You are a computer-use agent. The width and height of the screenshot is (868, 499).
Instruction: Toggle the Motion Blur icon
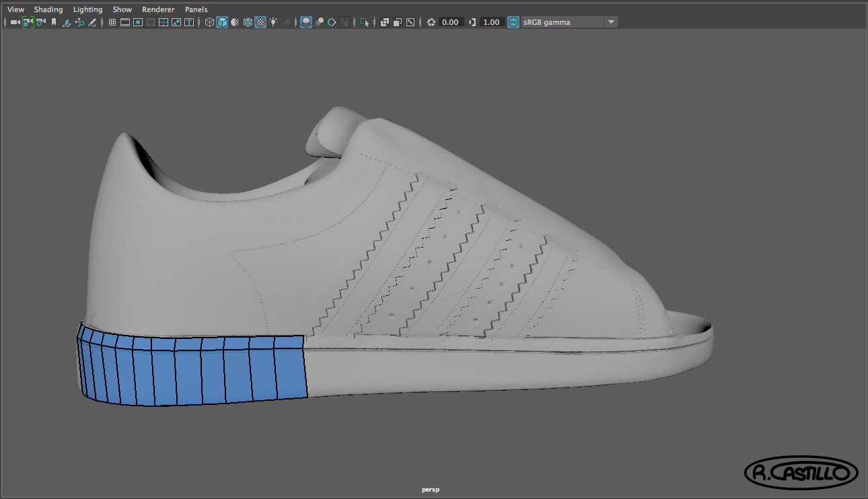(x=319, y=22)
